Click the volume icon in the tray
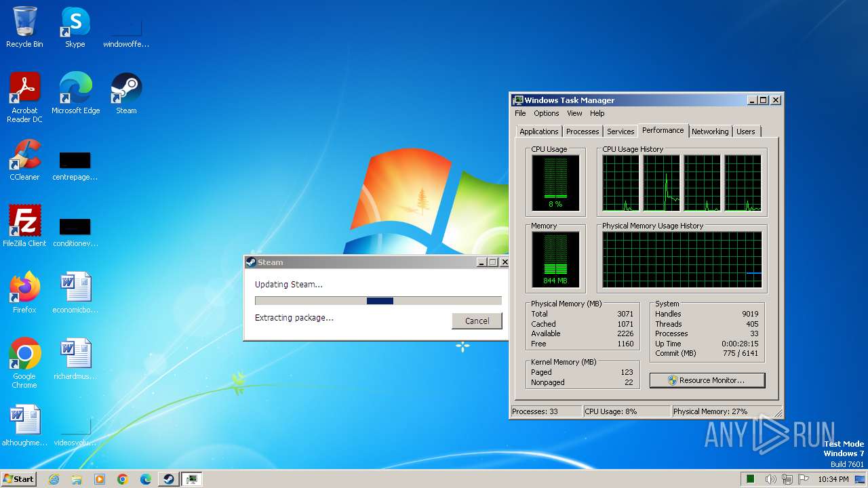Screen dimensions: 868x488 (x=771, y=479)
